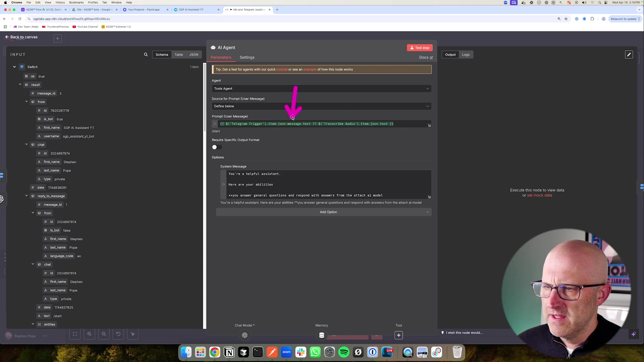The width and height of the screenshot is (644, 362).
Task: Open Spotify from the dock
Action: [x=344, y=352]
